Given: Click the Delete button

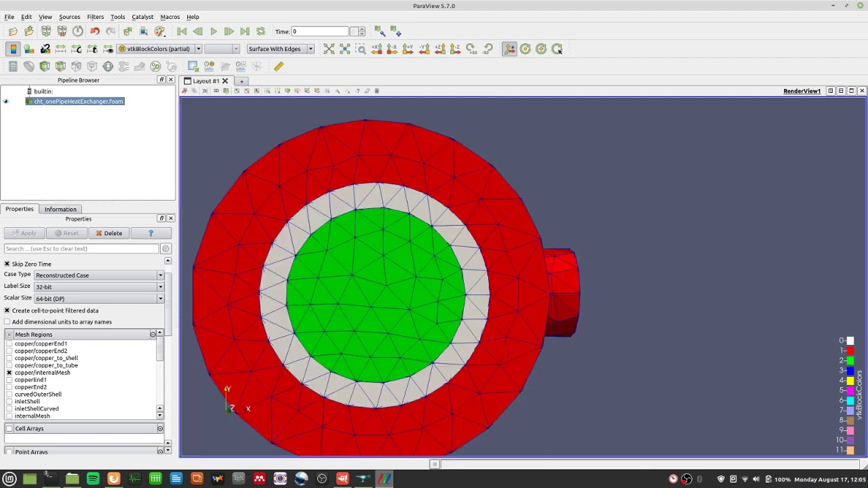Looking at the screenshot, I should click(x=108, y=233).
